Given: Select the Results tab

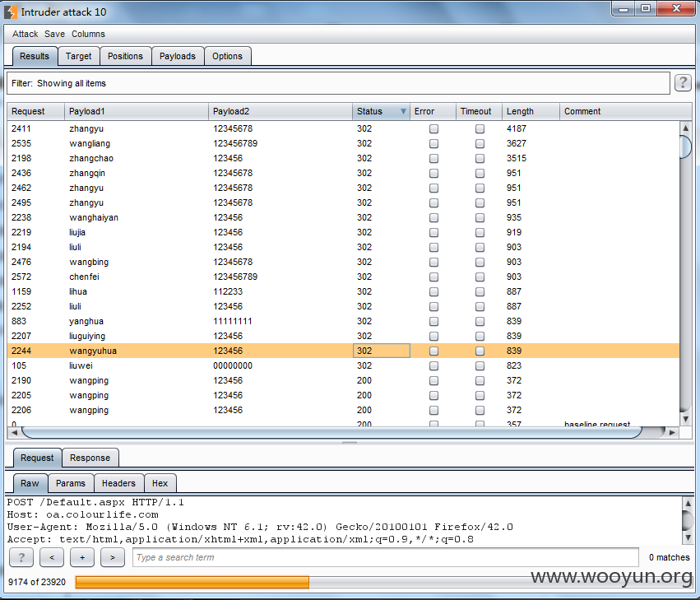Looking at the screenshot, I should (35, 56).
